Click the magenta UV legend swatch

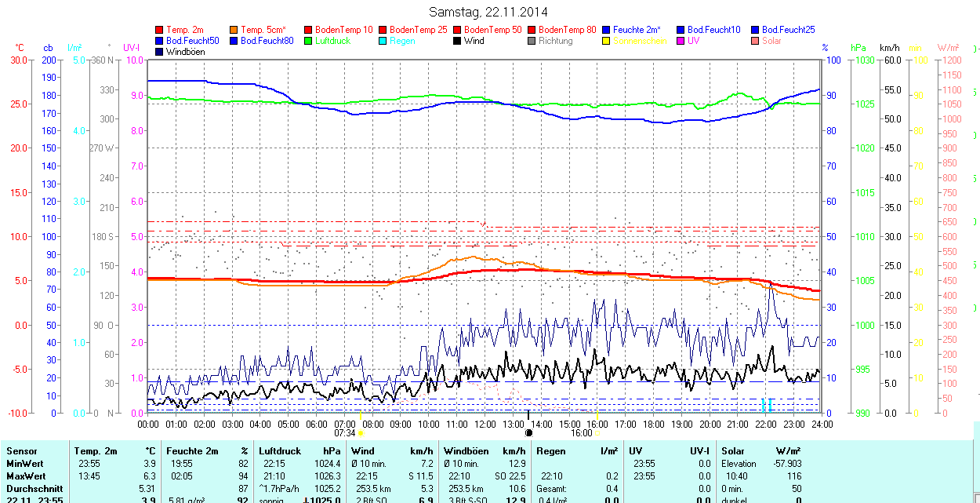(681, 41)
